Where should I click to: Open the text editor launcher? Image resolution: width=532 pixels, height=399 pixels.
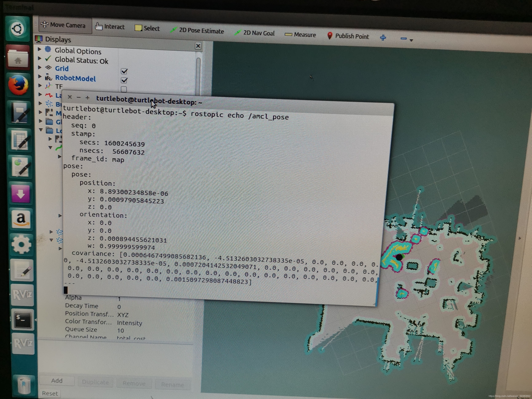coord(22,270)
